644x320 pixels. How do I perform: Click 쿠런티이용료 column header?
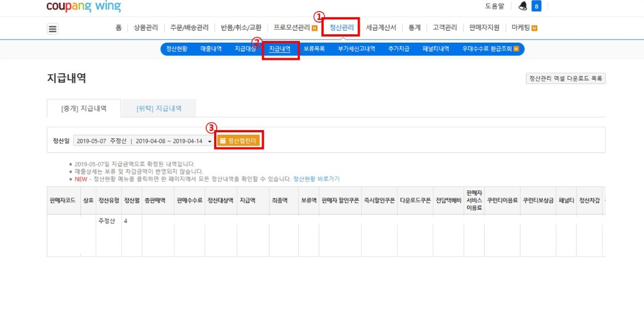click(x=502, y=200)
